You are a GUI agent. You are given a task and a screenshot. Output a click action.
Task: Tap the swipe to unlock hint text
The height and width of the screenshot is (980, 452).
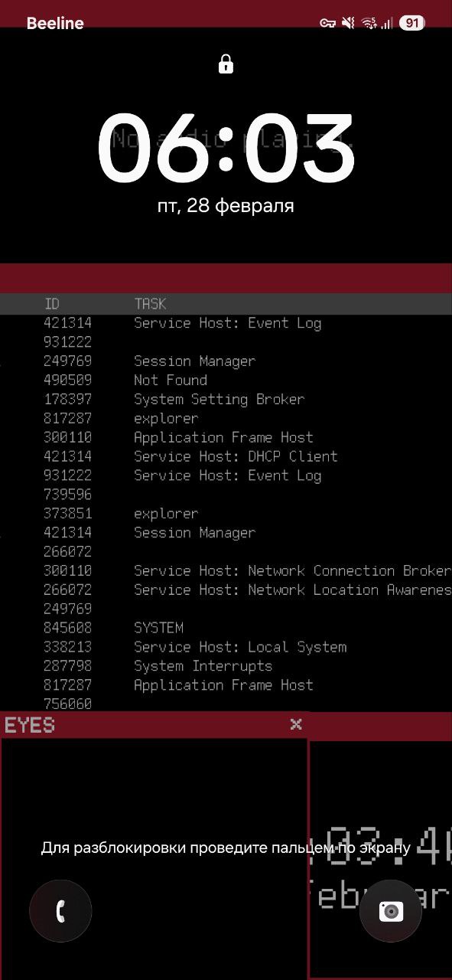coord(226,848)
